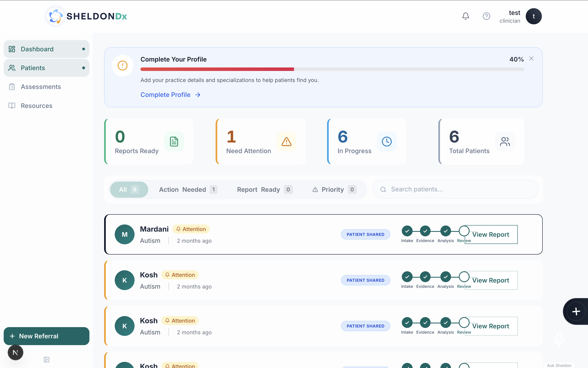Click Mardani's M avatar

(125, 234)
